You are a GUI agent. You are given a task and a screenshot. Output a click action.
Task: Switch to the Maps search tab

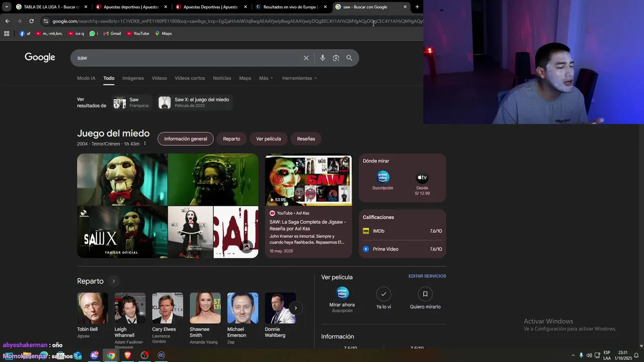pos(245,78)
